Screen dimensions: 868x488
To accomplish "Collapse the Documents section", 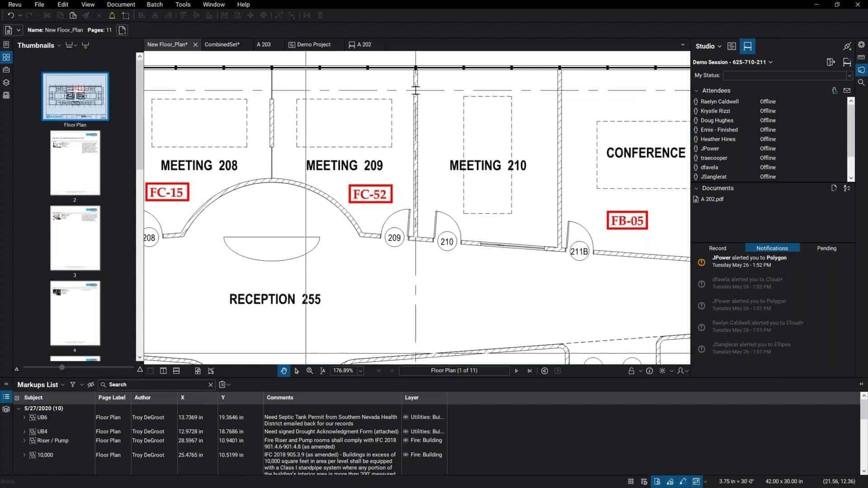I will coord(697,188).
